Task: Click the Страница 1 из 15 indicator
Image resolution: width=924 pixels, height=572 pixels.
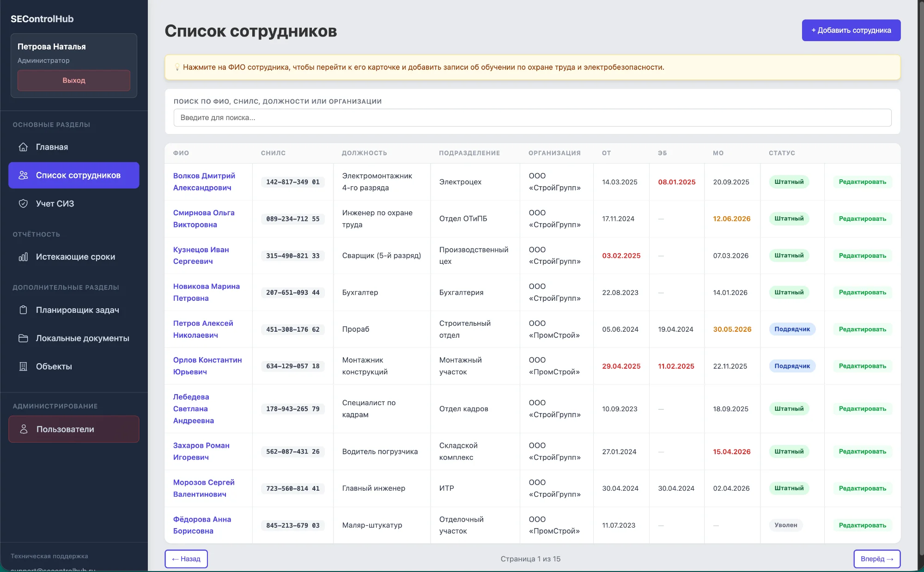Action: [530, 559]
